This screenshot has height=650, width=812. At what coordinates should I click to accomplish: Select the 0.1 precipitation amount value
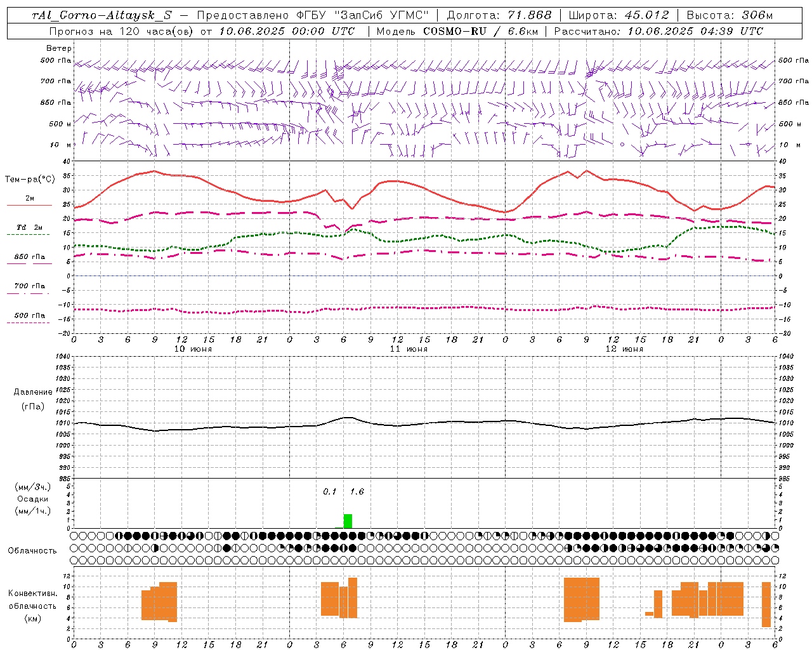click(330, 492)
